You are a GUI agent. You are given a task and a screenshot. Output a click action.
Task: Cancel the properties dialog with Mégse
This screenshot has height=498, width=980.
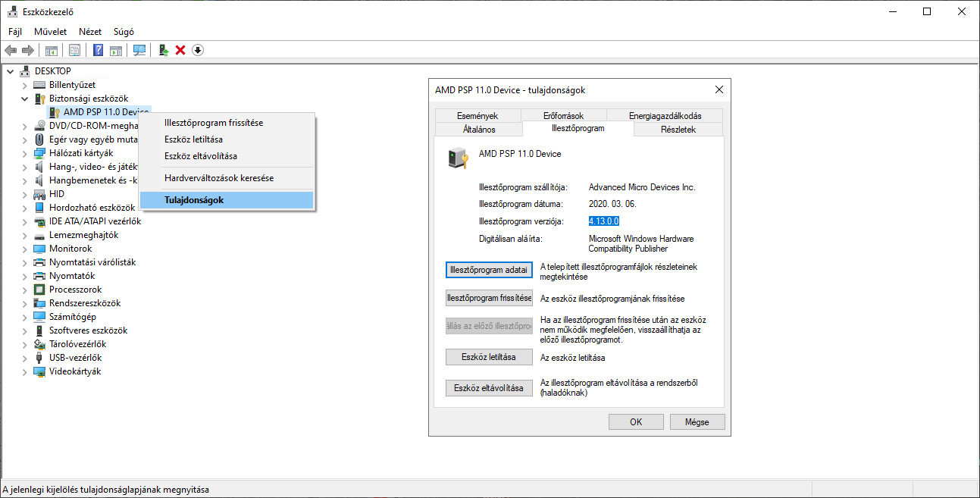697,422
